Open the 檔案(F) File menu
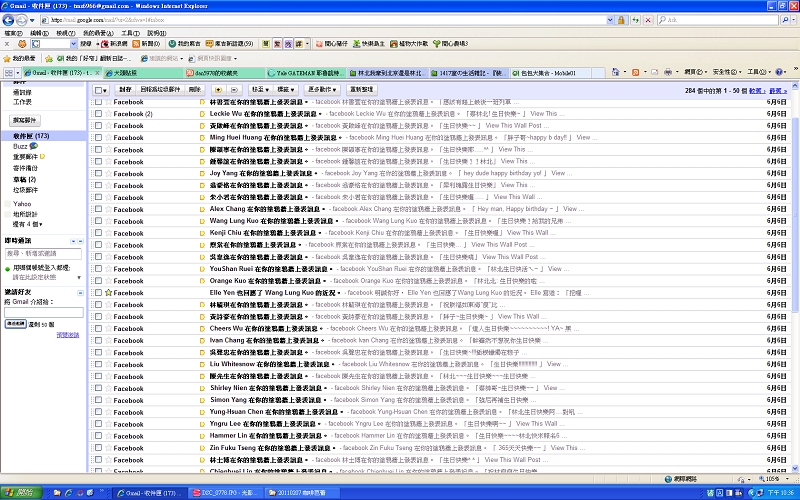Screen dimensions: 800x500 coord(13,33)
